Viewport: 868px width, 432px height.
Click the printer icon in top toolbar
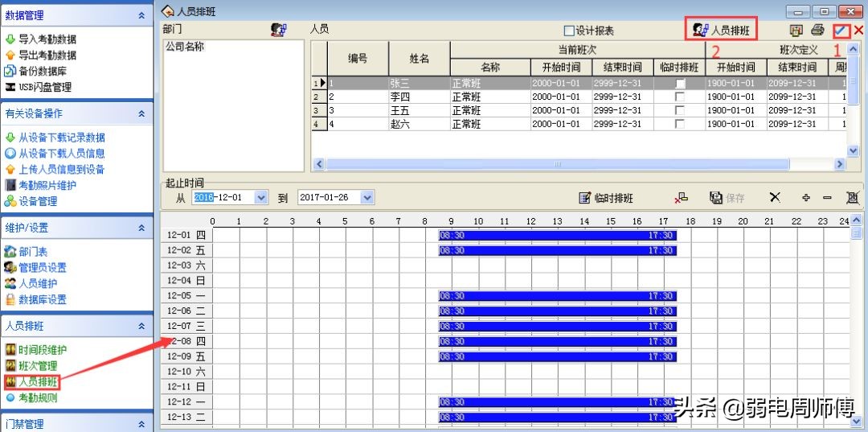tap(817, 31)
